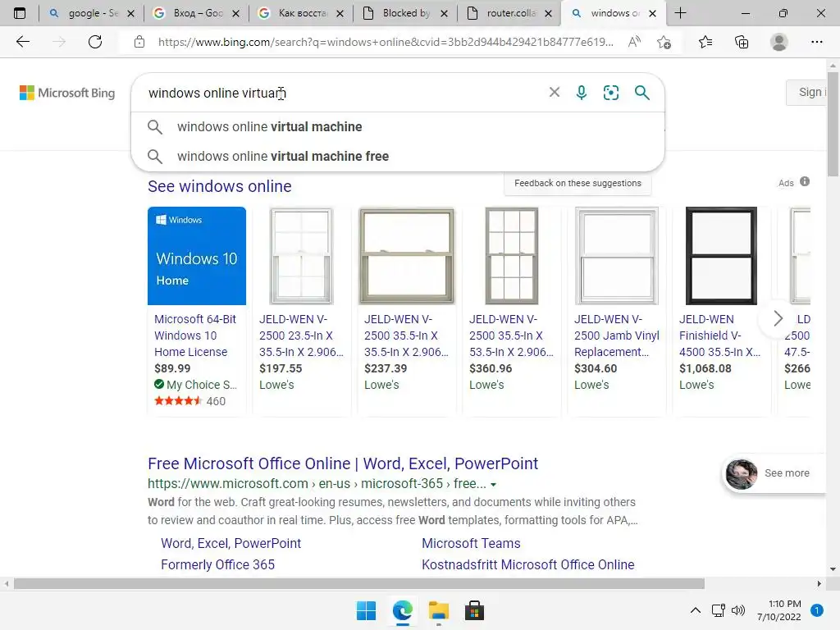Click vertical scrollbar down arrow
Viewport: 840px width, 630px height.
[x=833, y=569]
